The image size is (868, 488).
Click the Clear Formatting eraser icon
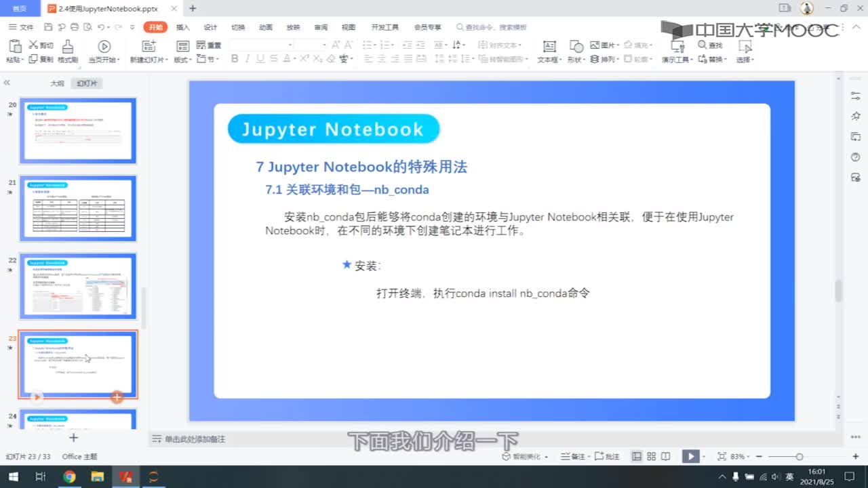point(331,59)
